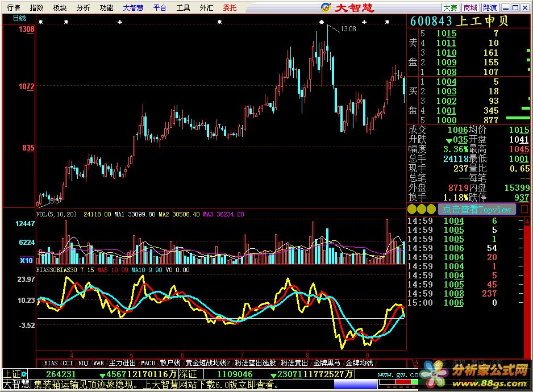The width and height of the screenshot is (533, 392).
Task: Click the 内盘 value 15399
Action: (517, 187)
